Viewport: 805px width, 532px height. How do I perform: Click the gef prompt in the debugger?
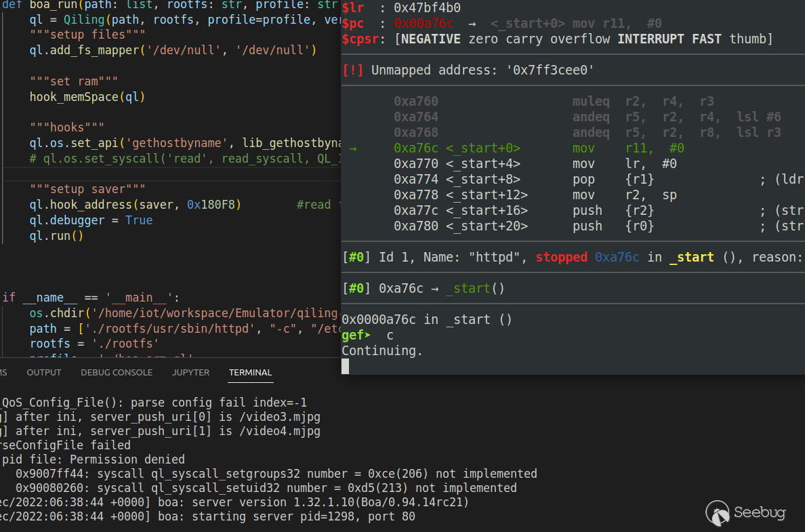tap(356, 335)
